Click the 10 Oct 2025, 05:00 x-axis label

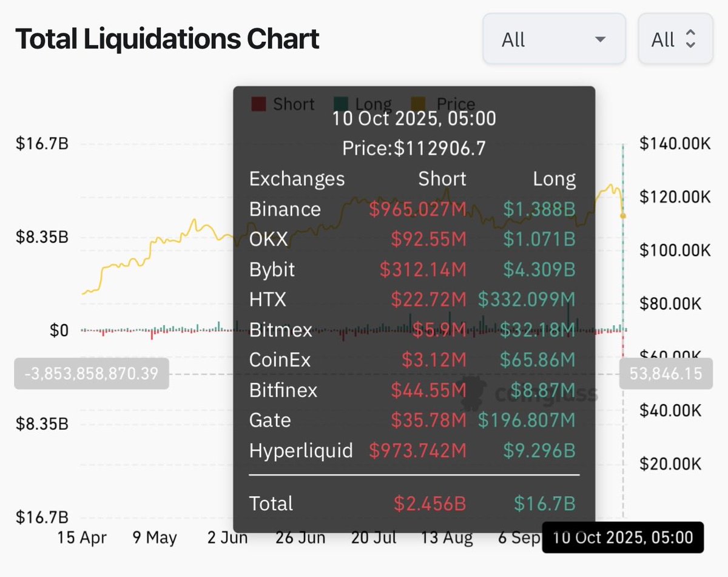point(622,537)
